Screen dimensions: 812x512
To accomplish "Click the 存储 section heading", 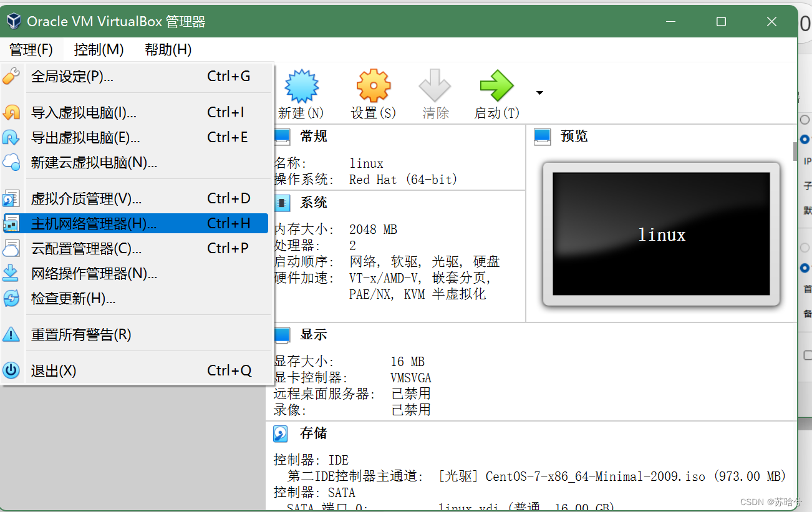I will click(x=314, y=433).
